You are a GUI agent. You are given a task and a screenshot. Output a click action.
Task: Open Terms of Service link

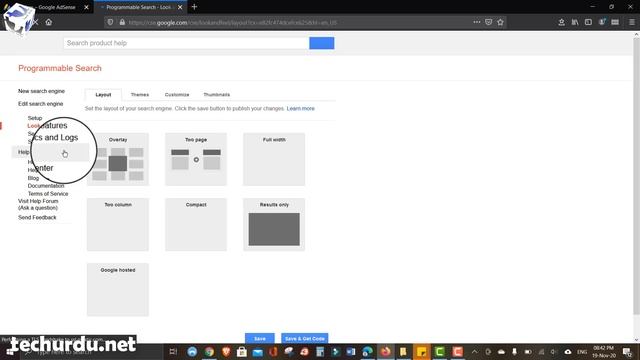coord(48,193)
